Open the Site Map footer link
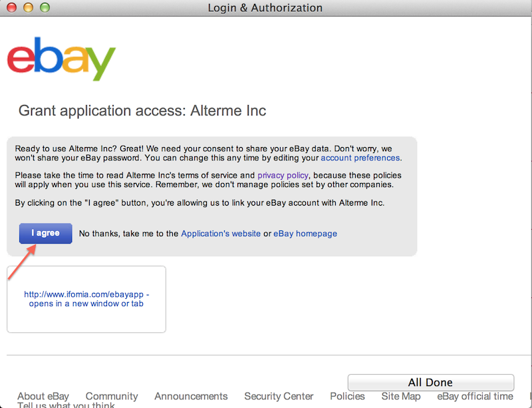 (x=401, y=396)
